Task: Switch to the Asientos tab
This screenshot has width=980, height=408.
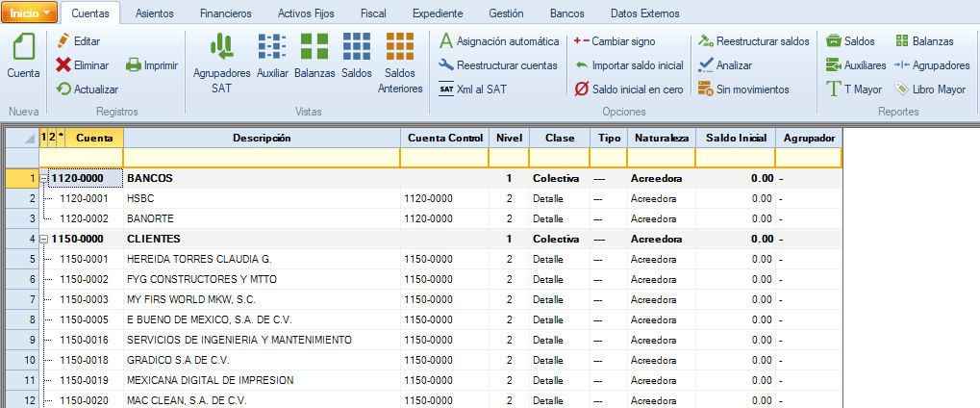Action: tap(155, 14)
